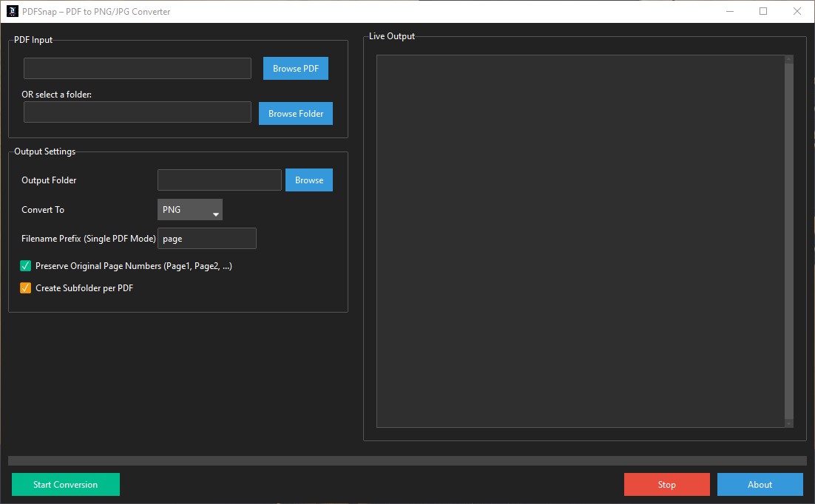Click the red Stop button

point(666,484)
